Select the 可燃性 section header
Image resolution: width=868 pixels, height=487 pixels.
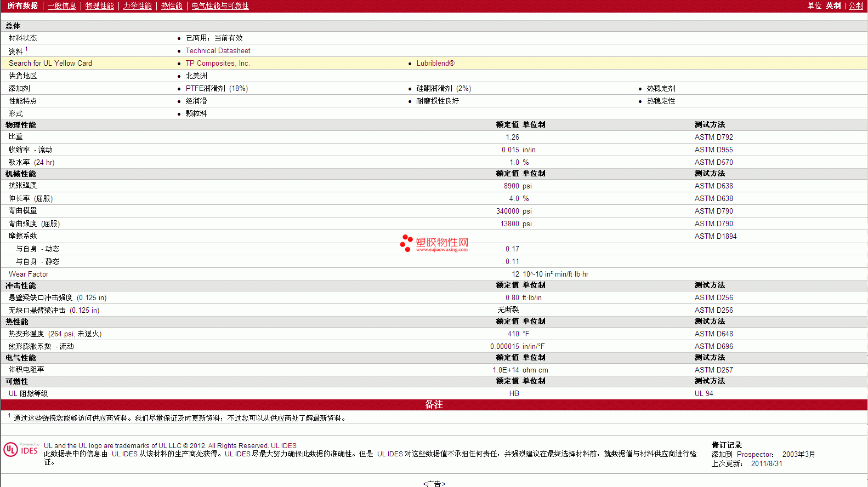click(x=17, y=382)
